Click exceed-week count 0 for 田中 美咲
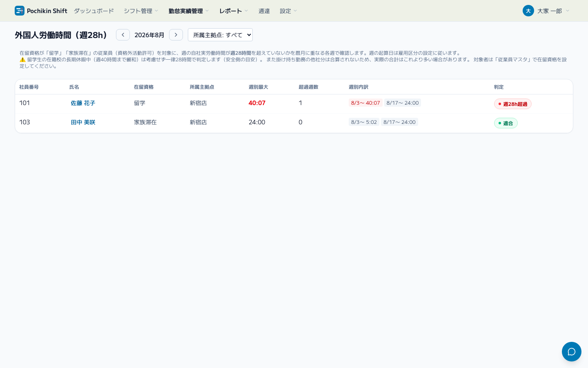 click(x=301, y=122)
